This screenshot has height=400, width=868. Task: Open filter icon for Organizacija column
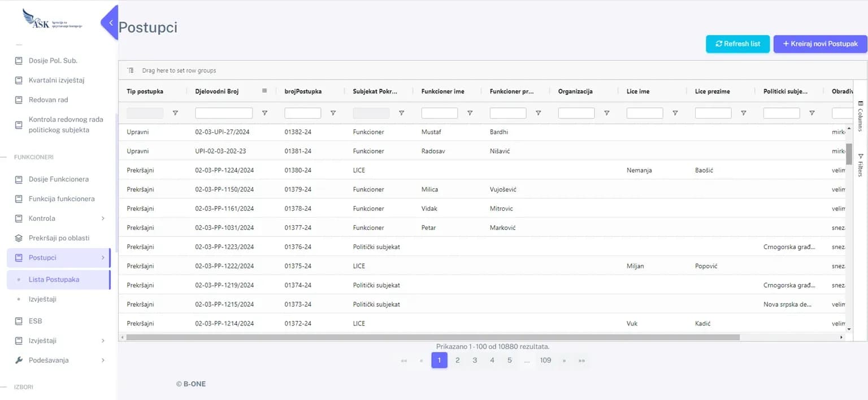(606, 113)
